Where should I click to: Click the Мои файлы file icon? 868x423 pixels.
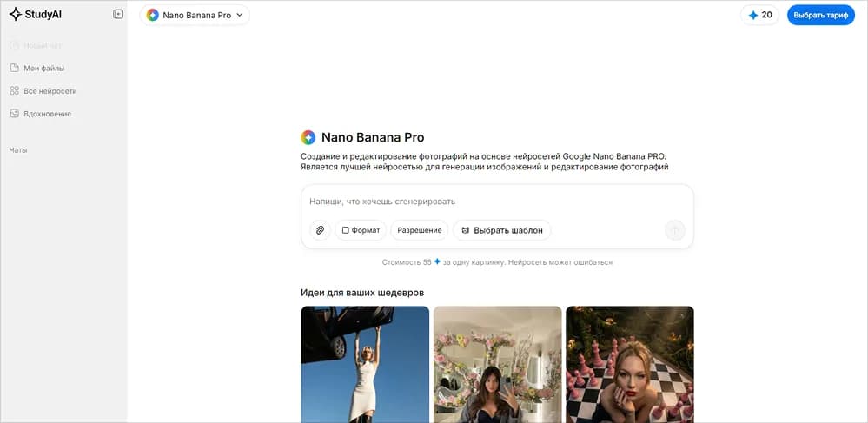point(15,68)
